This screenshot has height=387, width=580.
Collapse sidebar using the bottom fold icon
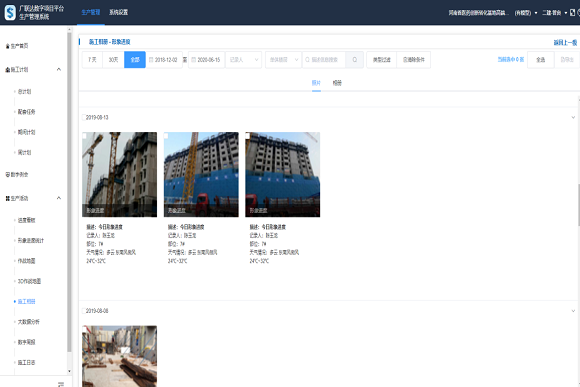[61, 384]
